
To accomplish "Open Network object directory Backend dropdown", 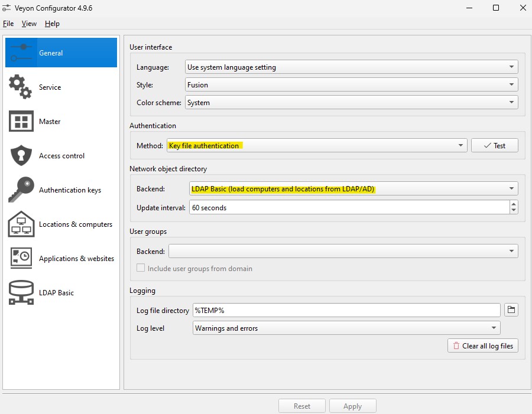I will (x=353, y=188).
